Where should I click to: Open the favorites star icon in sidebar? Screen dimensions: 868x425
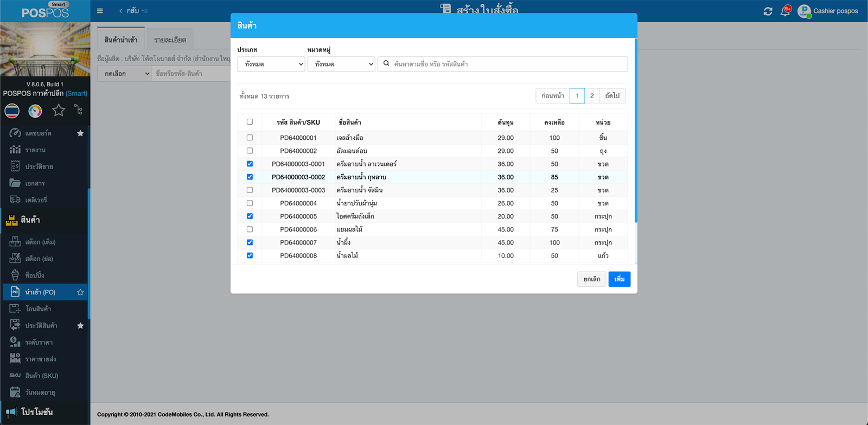tap(59, 111)
